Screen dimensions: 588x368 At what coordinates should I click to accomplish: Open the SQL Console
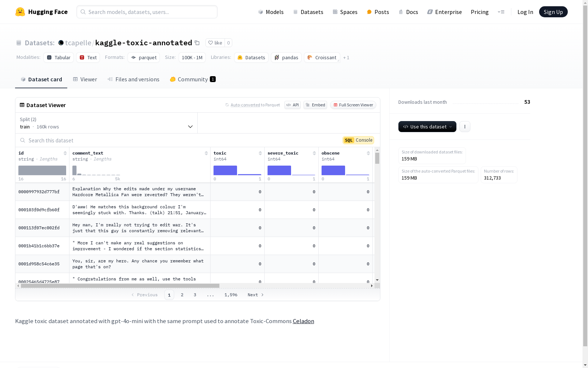[x=358, y=140]
